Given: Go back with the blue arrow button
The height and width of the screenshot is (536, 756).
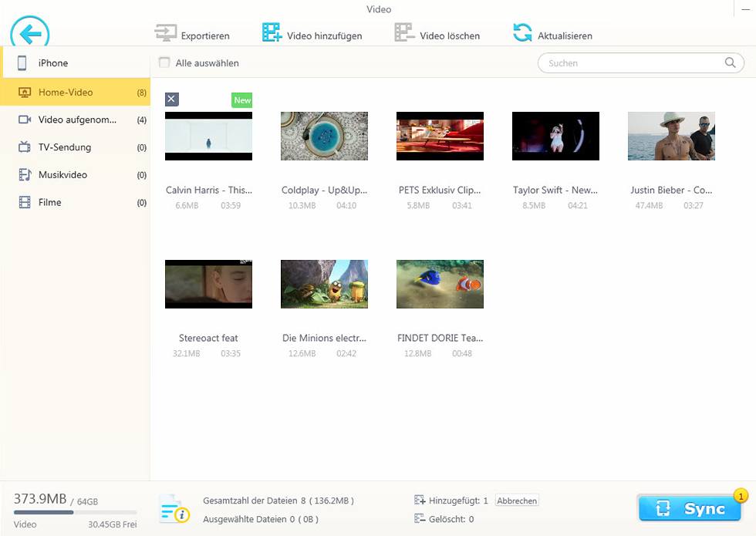Looking at the screenshot, I should (x=30, y=32).
